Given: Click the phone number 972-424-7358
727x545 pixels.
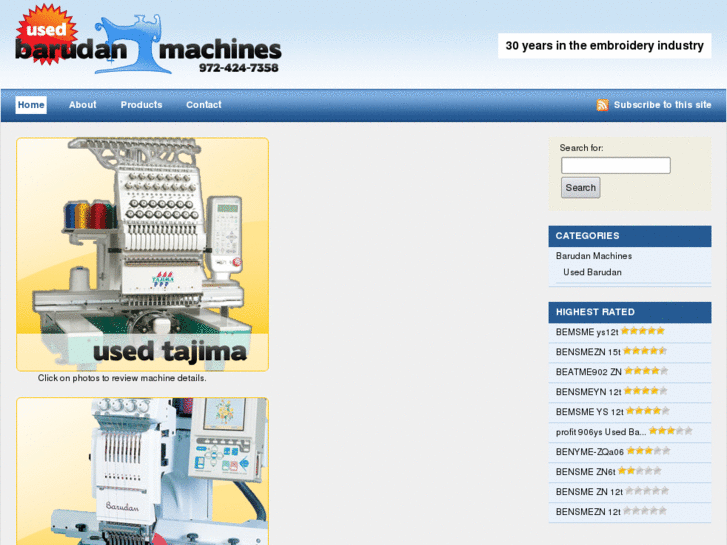Looking at the screenshot, I should 239,68.
